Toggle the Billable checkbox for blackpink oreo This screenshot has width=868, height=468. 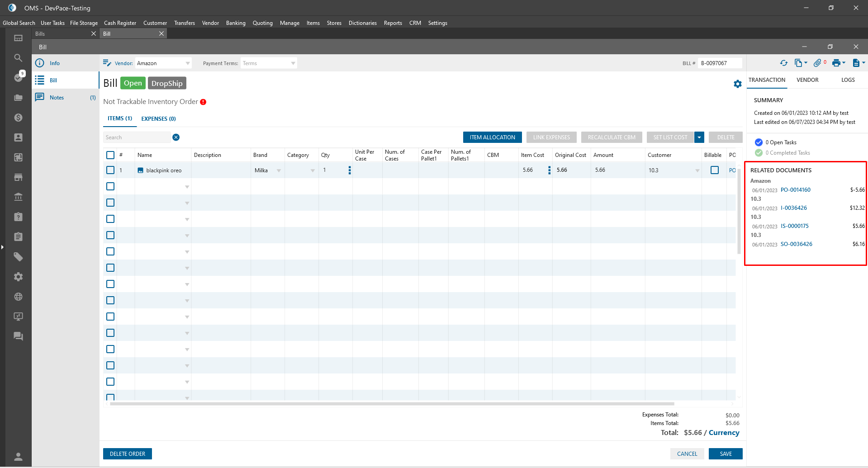[714, 170]
